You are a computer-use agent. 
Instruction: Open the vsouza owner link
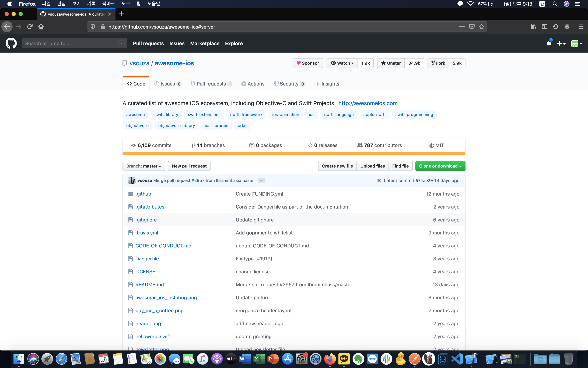[x=139, y=63]
